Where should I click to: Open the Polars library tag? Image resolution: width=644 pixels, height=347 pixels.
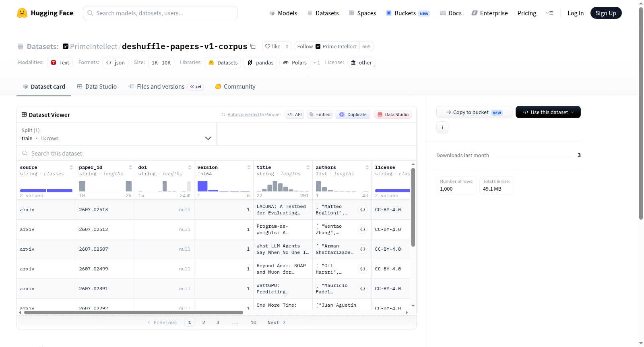pyautogui.click(x=295, y=62)
